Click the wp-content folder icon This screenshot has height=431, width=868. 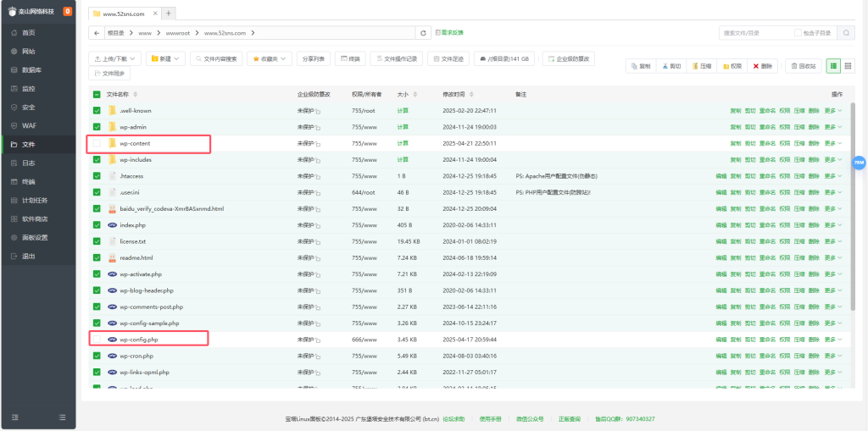(112, 143)
